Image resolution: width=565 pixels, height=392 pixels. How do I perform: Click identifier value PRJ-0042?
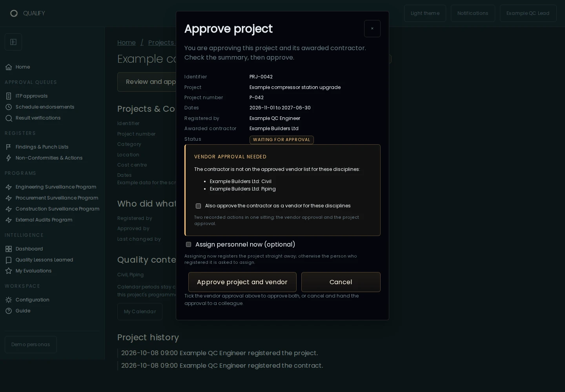pyautogui.click(x=261, y=77)
